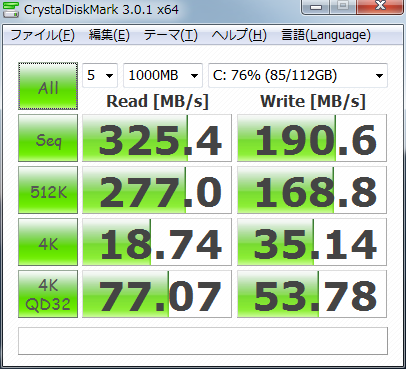Expand the 1000MB test size dropdown

[x=163, y=75]
